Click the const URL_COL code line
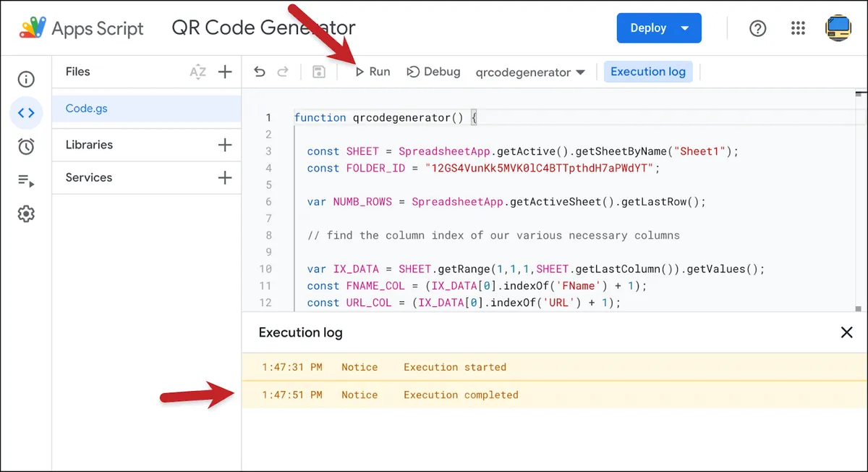Image resolution: width=868 pixels, height=472 pixels. tap(464, 303)
